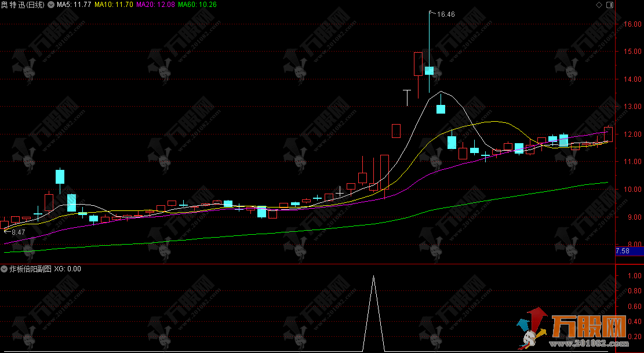Click the XG signal spike peak in sub-chart

(x=373, y=276)
